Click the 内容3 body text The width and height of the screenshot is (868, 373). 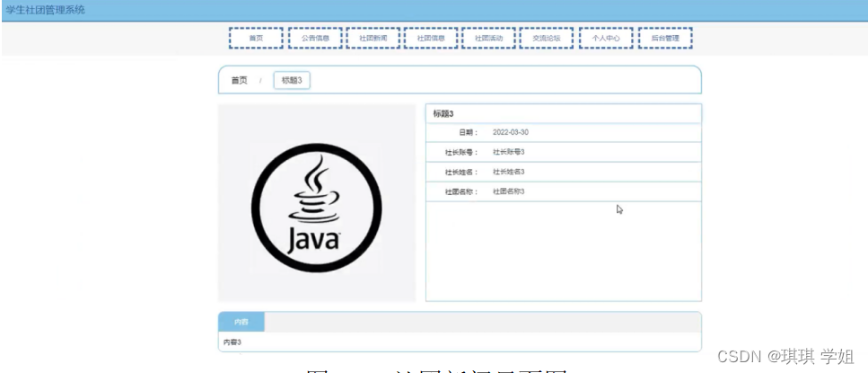tap(232, 342)
